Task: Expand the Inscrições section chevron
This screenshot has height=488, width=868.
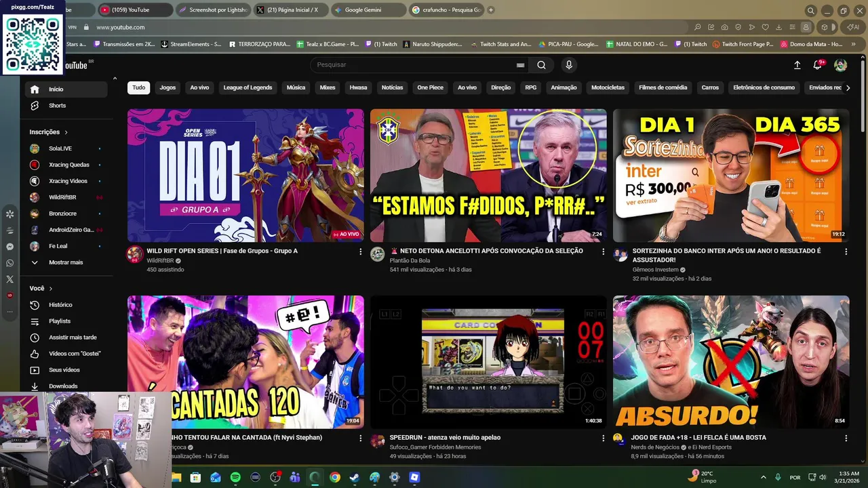Action: (x=66, y=132)
